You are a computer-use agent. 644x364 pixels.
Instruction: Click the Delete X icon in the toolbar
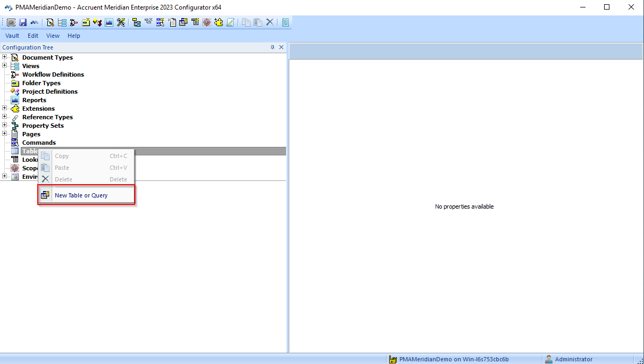(x=270, y=22)
